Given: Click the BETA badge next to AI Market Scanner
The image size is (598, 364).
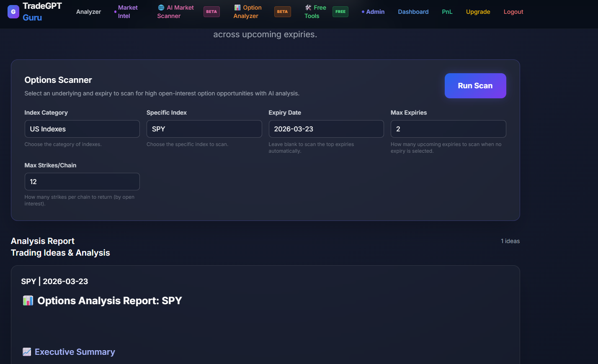Looking at the screenshot, I should pyautogui.click(x=211, y=12).
